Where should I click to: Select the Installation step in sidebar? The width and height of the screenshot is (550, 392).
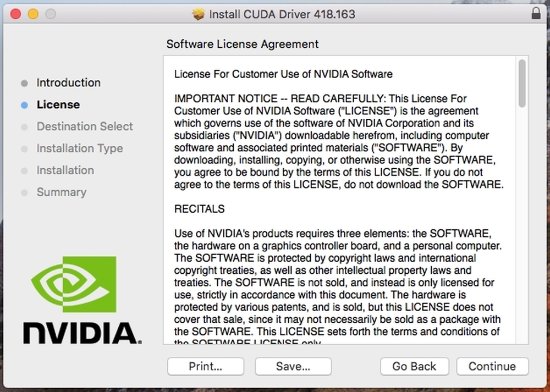tap(65, 170)
